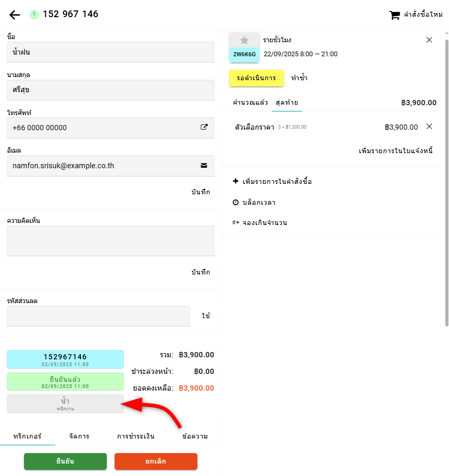The height and width of the screenshot is (476, 449).
Task: Apply the discount code
Action: [x=206, y=316]
